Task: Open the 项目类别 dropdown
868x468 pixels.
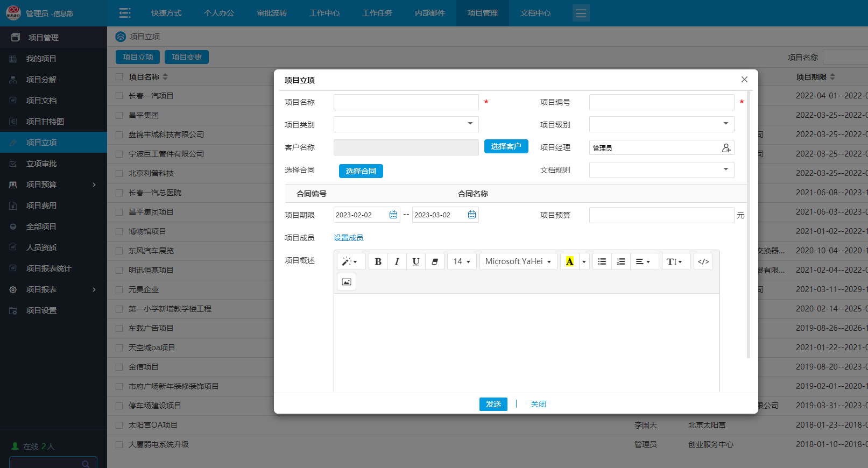Action: pyautogui.click(x=406, y=124)
